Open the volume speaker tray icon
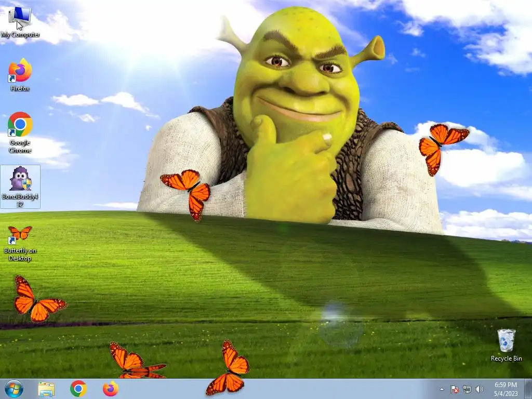This screenshot has height=399, width=532. pyautogui.click(x=480, y=389)
